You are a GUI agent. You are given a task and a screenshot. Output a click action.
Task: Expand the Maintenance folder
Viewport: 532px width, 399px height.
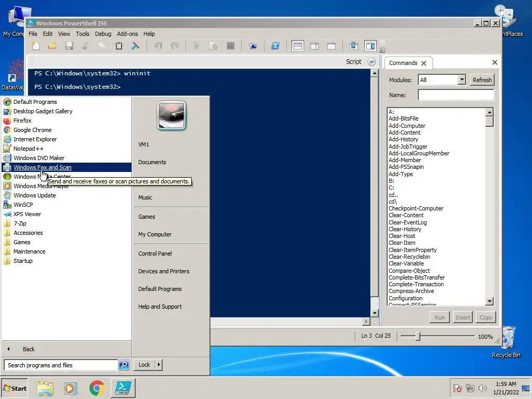click(30, 251)
